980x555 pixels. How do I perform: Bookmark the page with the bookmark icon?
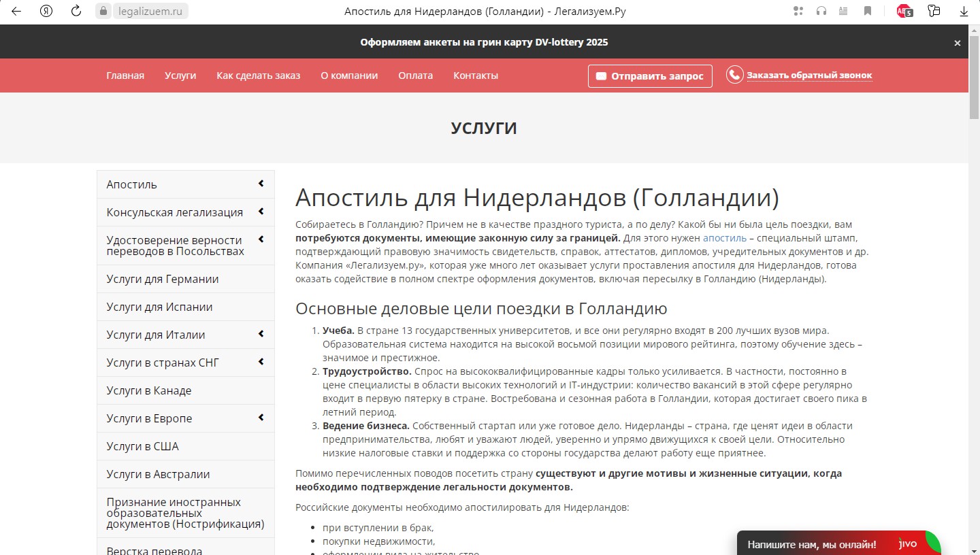click(x=868, y=11)
